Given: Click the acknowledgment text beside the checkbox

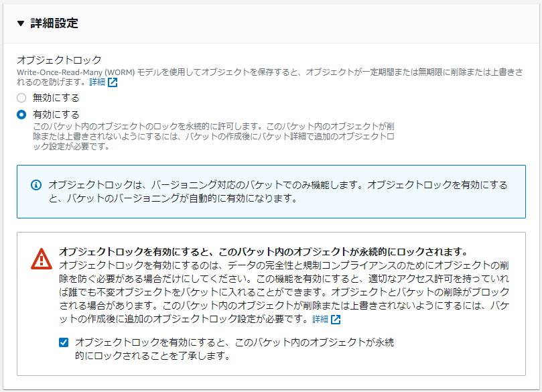Looking at the screenshot, I should 234,349.
